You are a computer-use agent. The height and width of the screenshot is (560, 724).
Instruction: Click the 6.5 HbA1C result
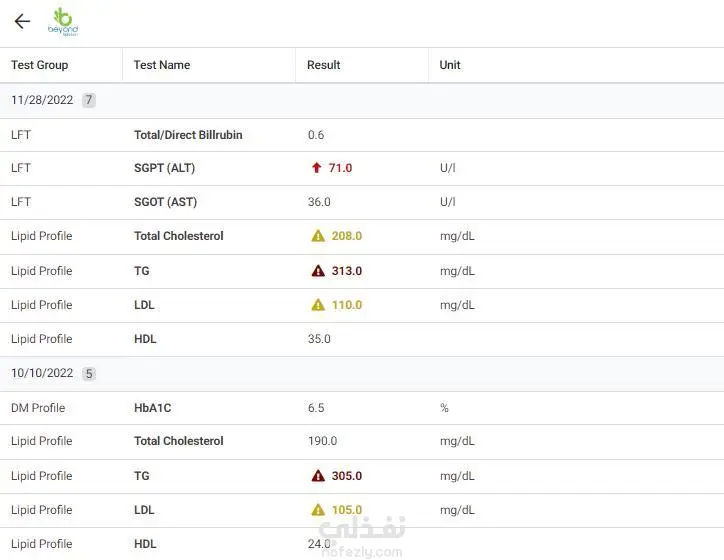[x=316, y=408]
